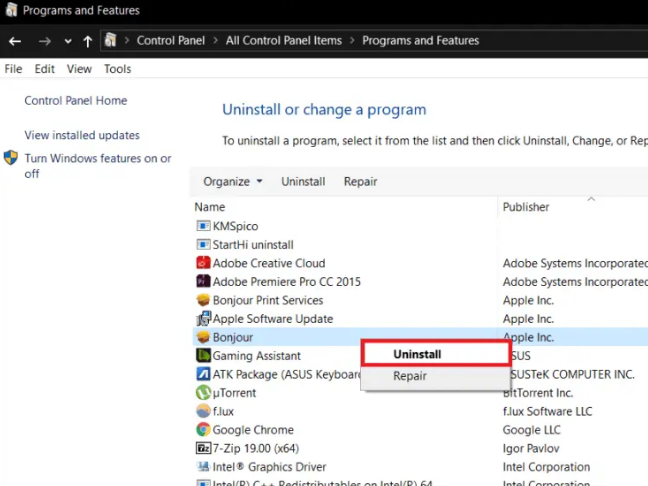The image size is (648, 486).
Task: Click Uninstall in the toolbar
Action: 303,181
